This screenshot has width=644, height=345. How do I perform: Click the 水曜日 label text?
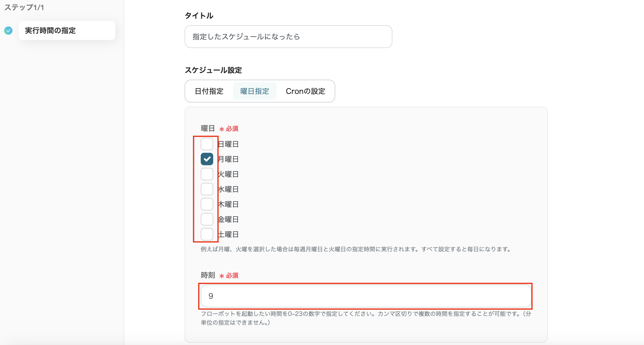(x=228, y=189)
